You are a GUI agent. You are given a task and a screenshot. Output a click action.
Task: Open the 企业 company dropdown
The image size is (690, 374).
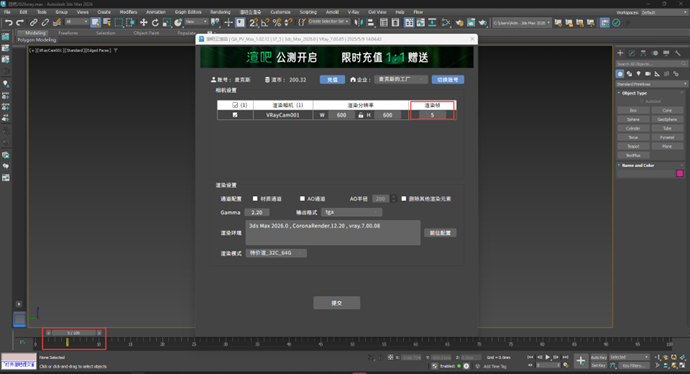pyautogui.click(x=401, y=79)
